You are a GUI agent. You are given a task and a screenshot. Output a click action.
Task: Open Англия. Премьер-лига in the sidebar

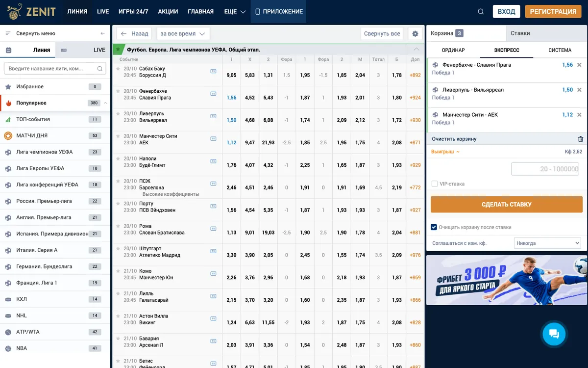pos(55,217)
